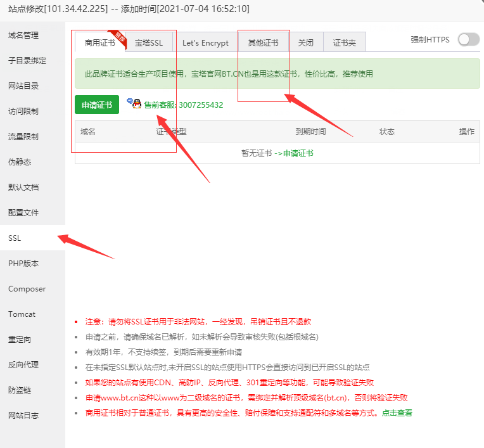Click the 操作 column header
This screenshot has width=484, height=448.
(x=467, y=132)
